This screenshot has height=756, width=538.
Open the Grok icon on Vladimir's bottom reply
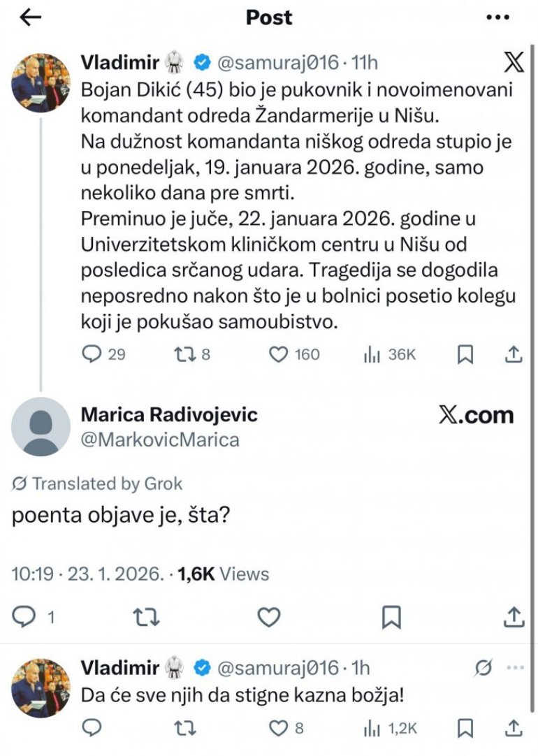tap(482, 668)
